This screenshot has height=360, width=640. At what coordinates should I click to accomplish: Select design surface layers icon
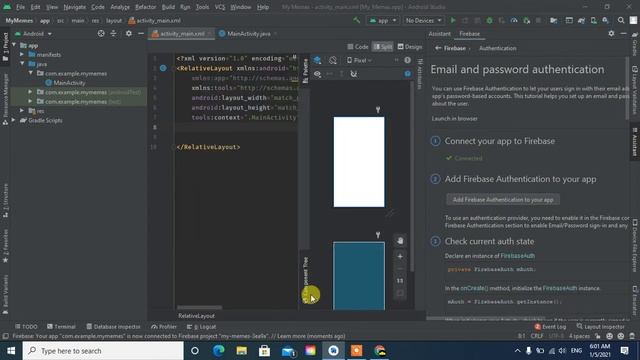click(318, 60)
